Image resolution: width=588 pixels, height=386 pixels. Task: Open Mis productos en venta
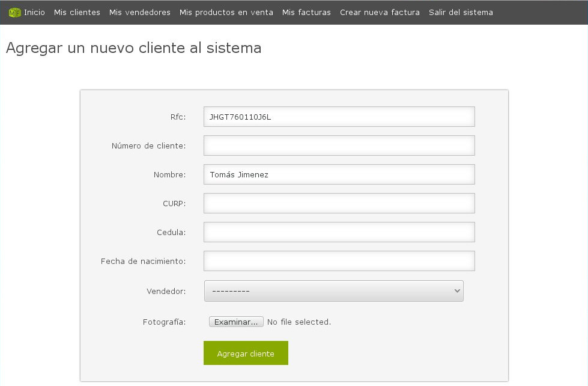tap(226, 11)
